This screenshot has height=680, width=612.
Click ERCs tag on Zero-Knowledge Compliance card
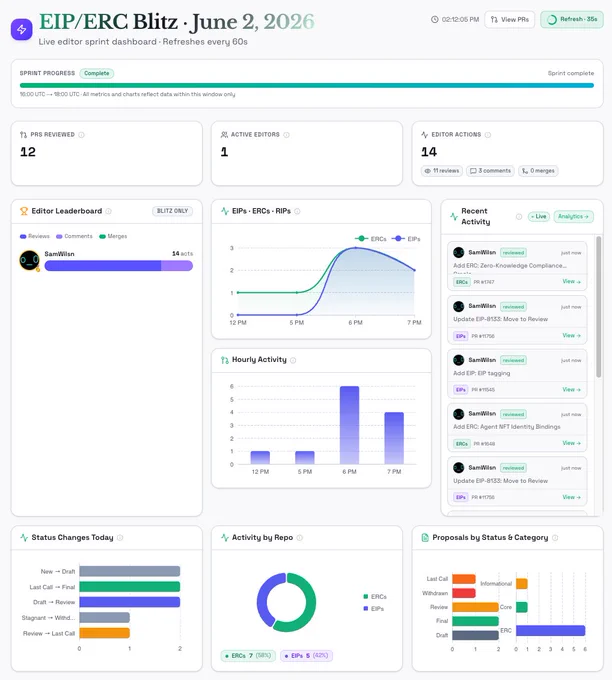pyautogui.click(x=461, y=282)
